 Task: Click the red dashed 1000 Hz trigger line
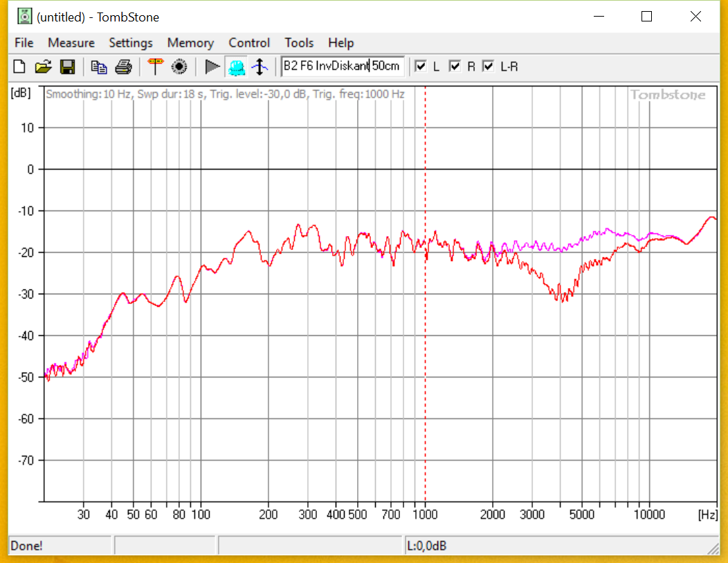426,294
